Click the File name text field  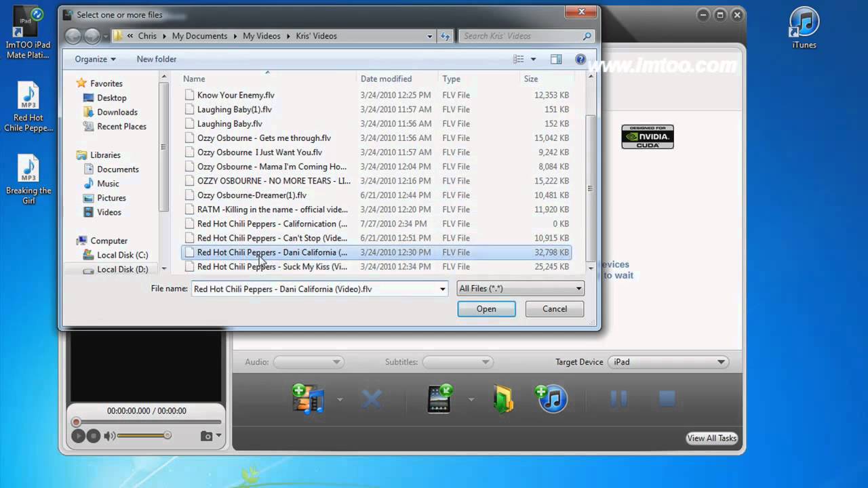(314, 289)
